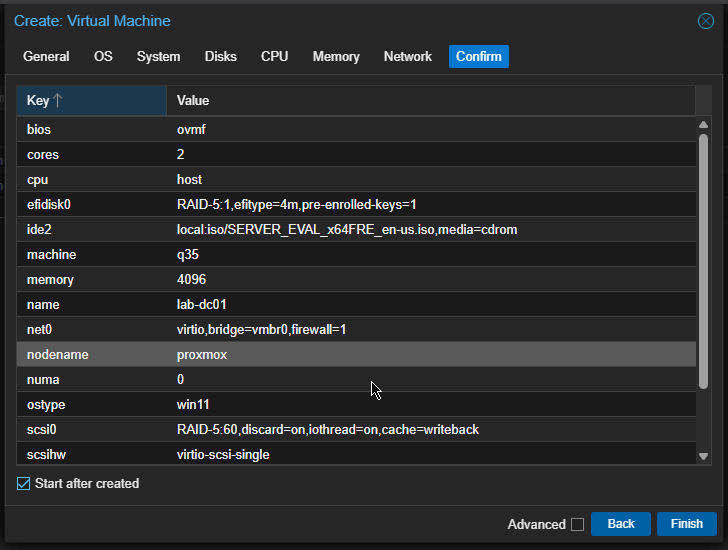
Task: Click the virtio,bridge=vmbr0 value
Action: point(431,330)
